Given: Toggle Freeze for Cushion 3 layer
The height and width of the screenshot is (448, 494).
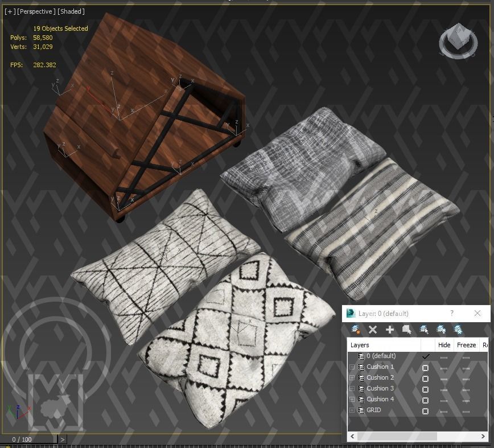Looking at the screenshot, I should coord(466,390).
